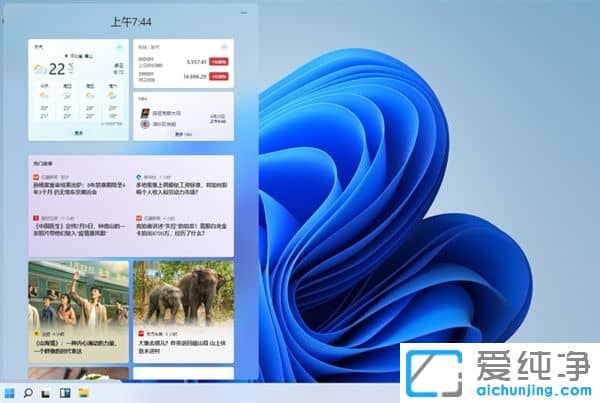Open the elephants news card image
This screenshot has height=403, width=600.
pos(184,294)
